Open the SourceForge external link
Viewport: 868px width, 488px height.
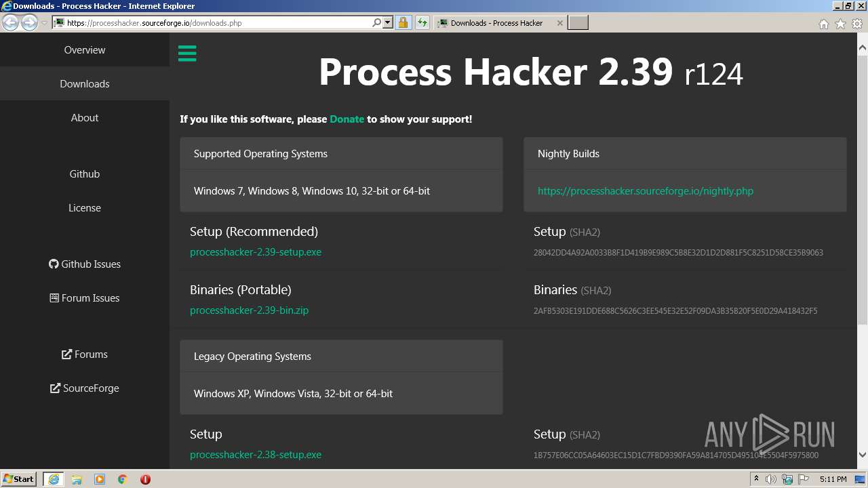pos(85,388)
